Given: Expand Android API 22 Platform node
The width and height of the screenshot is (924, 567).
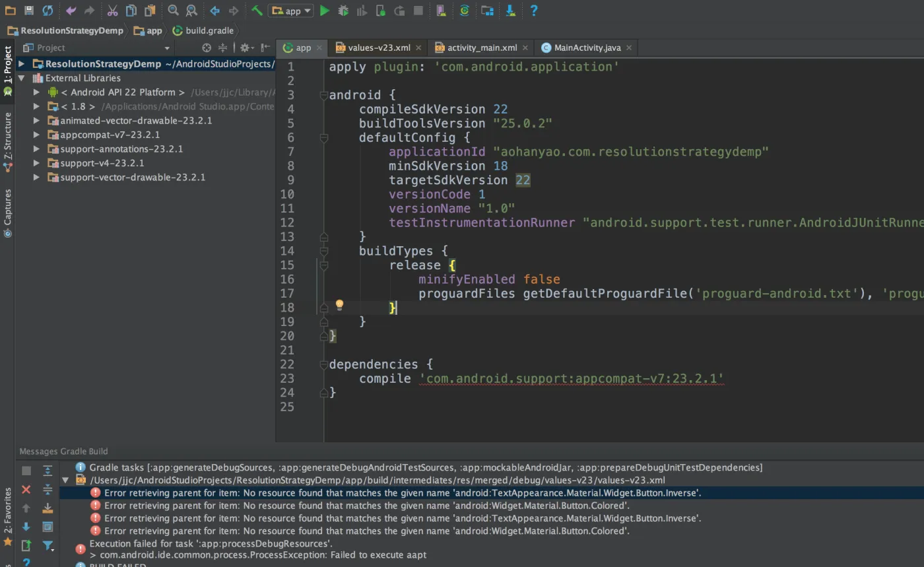Looking at the screenshot, I should pyautogui.click(x=37, y=92).
